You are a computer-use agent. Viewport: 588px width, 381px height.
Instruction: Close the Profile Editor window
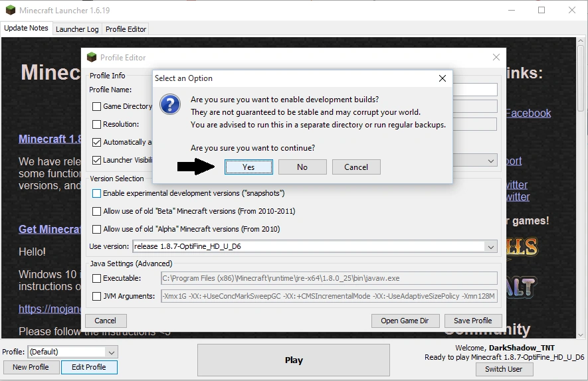[x=496, y=57]
